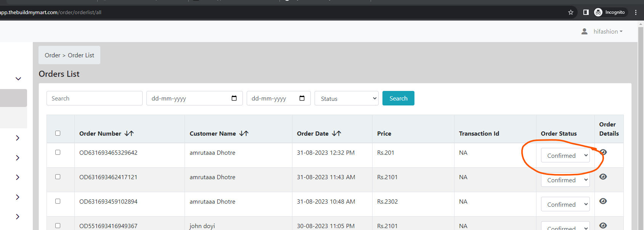
Task: Open the Incognito profile indicator
Action: point(610,12)
